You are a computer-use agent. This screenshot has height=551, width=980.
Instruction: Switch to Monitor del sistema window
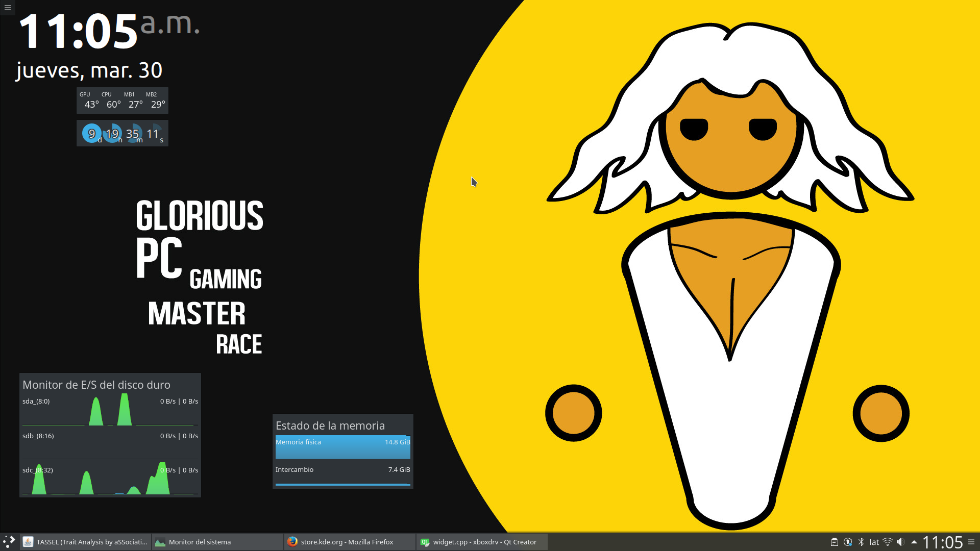click(x=218, y=542)
